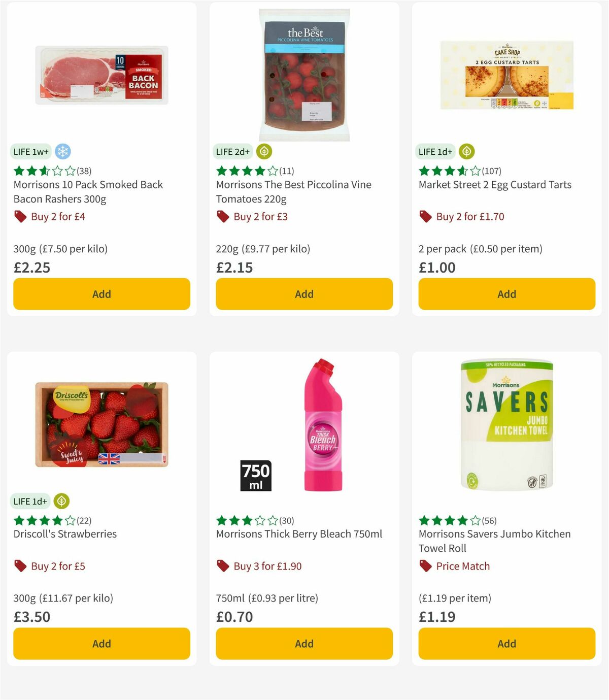Screen dimensions: 609x700
Task: Click the leaf icon on the strawberries card
Action: pos(60,501)
